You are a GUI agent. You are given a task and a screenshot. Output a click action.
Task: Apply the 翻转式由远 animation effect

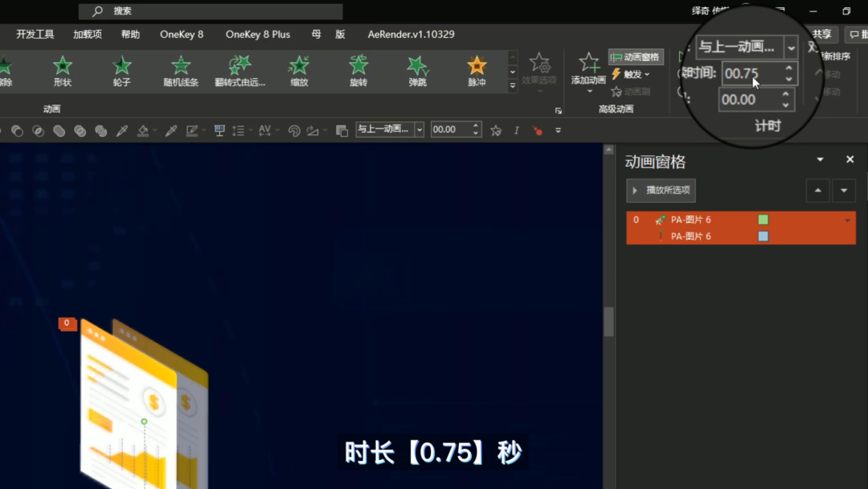[x=240, y=71]
